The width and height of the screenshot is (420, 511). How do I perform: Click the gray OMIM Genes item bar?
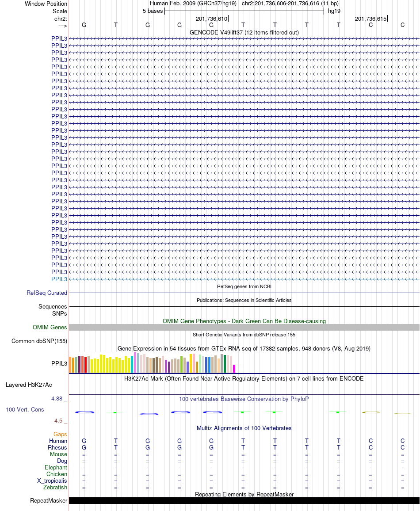[x=244, y=328]
